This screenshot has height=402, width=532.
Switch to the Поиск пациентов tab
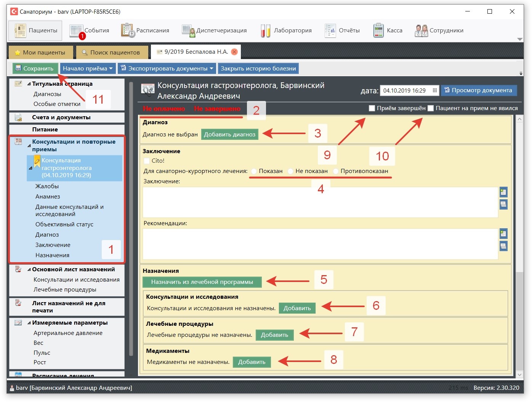111,52
